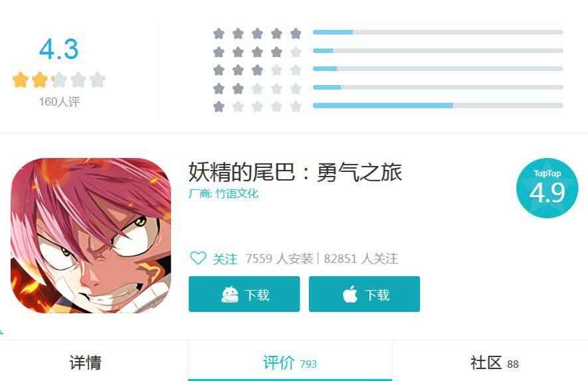
Task: Switch to the 评价 793 tab
Action: 290,362
